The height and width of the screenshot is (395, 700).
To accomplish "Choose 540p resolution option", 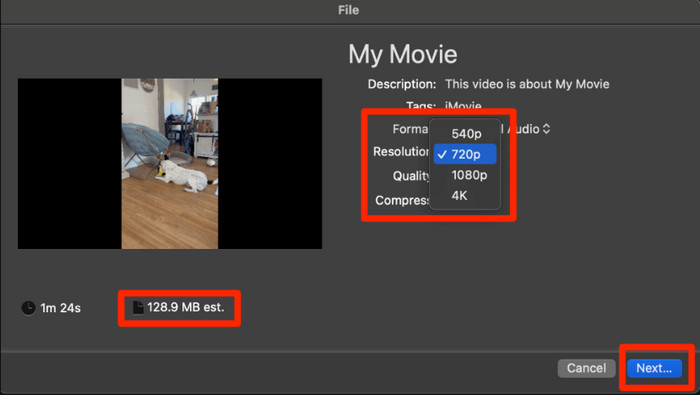I will (x=465, y=133).
